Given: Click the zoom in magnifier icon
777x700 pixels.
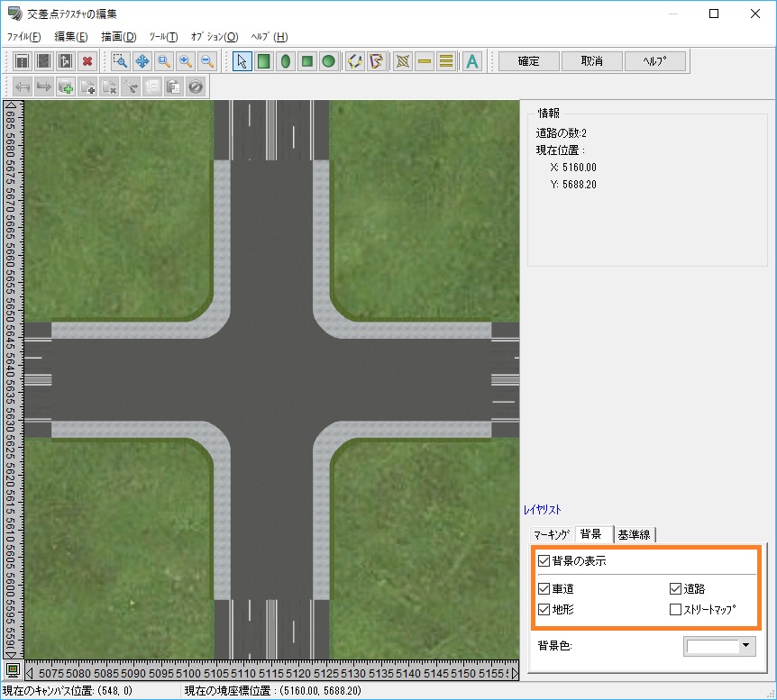Looking at the screenshot, I should tap(186, 61).
